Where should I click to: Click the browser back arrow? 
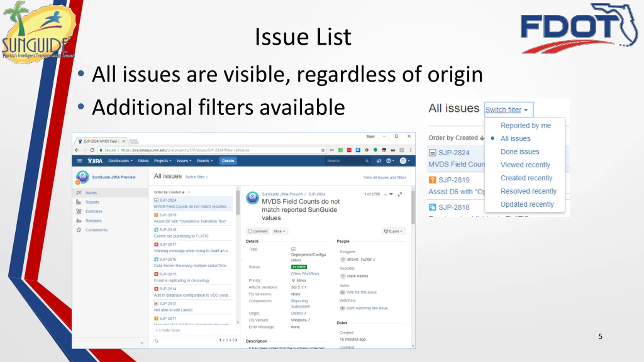click(77, 150)
